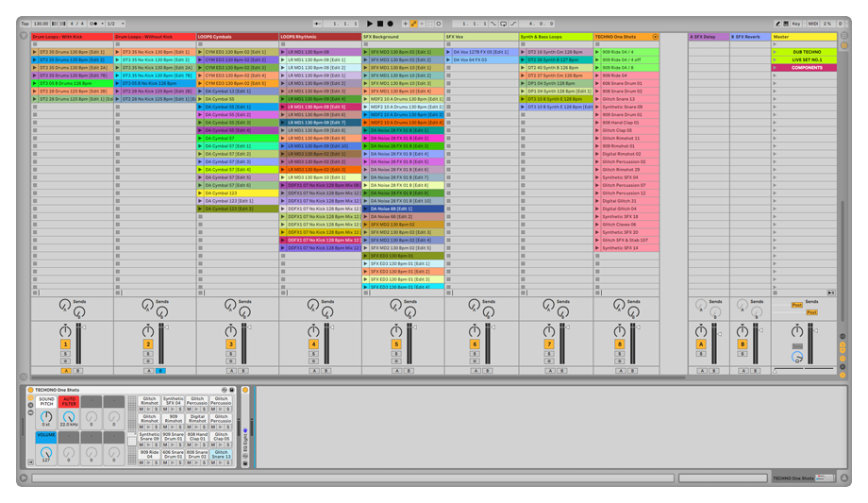The height and width of the screenshot is (503, 868).
Task: Toggle the loop switch in the transport
Action: point(503,24)
